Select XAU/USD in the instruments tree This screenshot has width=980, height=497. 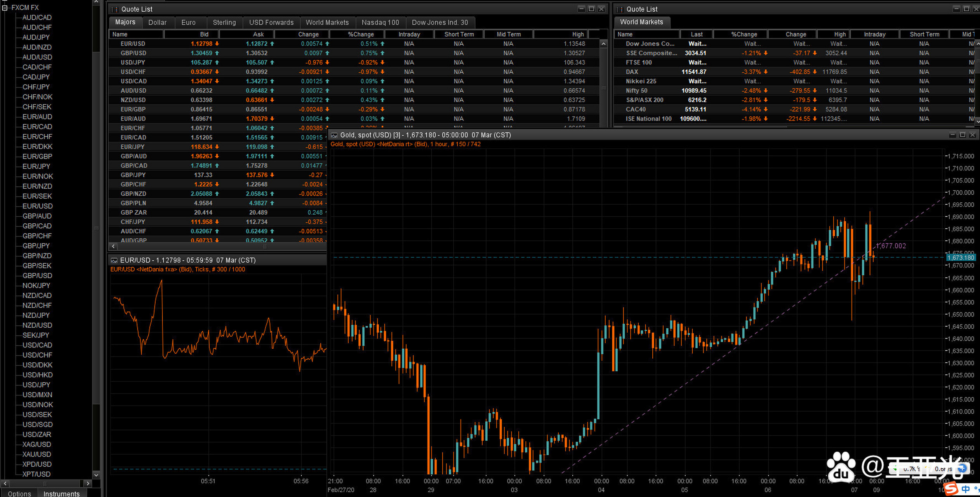click(x=36, y=454)
